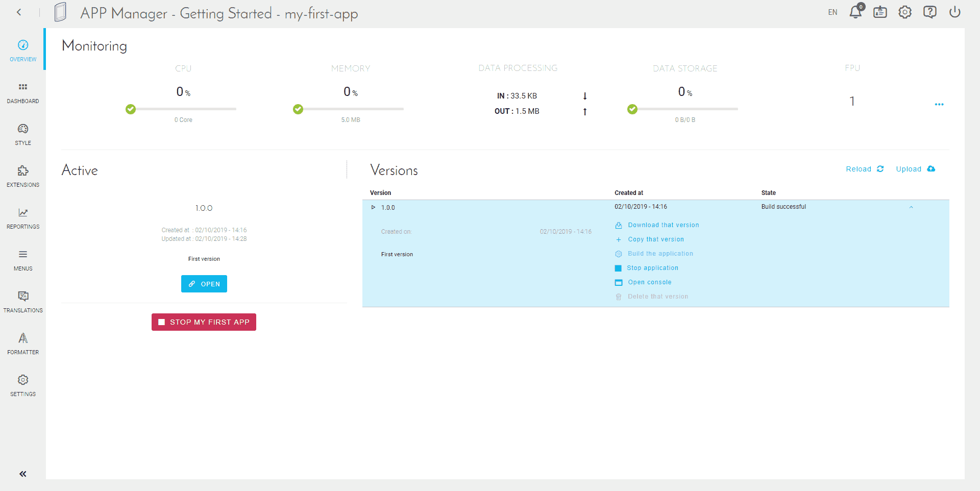
Task: Open the Reportings sidebar item
Action: (x=23, y=217)
